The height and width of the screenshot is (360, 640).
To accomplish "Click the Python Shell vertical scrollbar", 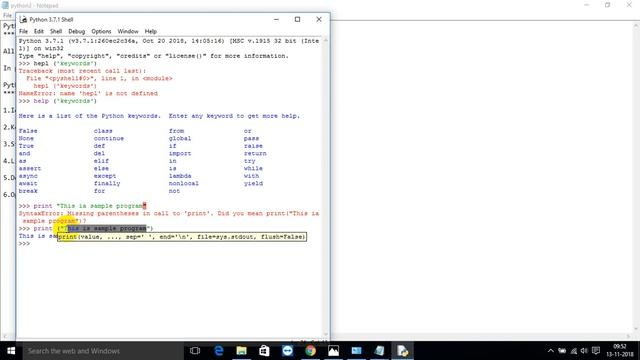I will pyautogui.click(x=325, y=187).
